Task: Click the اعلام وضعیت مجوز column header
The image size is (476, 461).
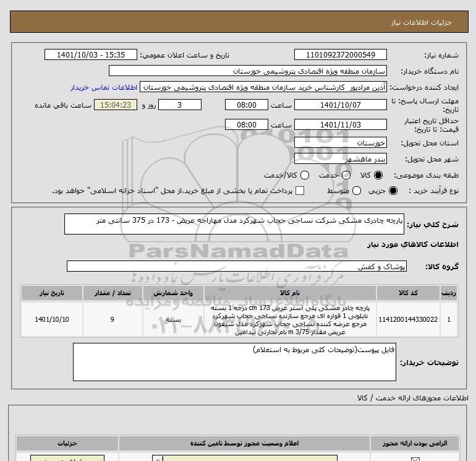Action: pos(244,444)
